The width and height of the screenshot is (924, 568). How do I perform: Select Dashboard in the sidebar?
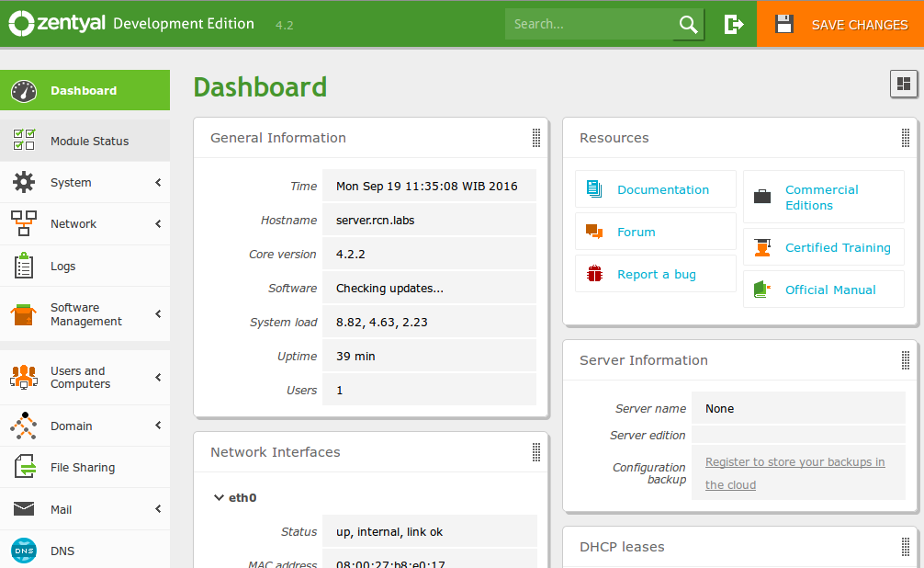click(85, 90)
